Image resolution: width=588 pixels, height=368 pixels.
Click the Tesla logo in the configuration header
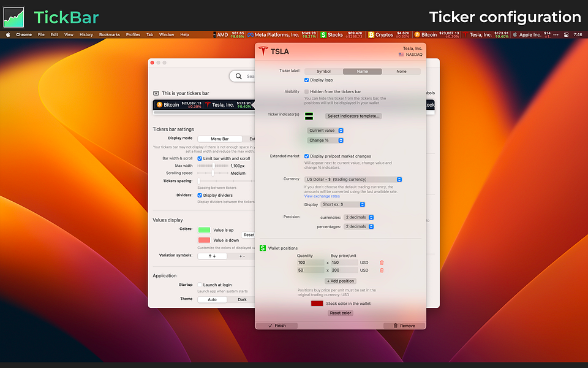263,51
